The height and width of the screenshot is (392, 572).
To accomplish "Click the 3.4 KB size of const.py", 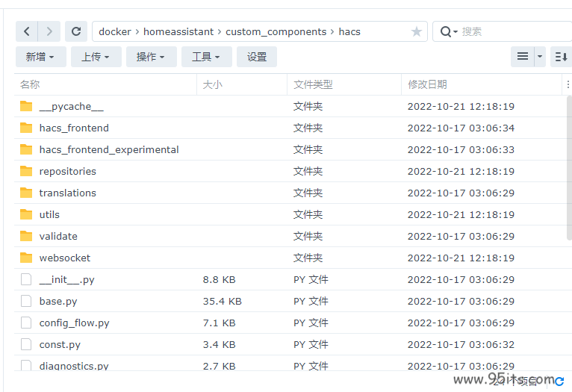I will pyautogui.click(x=220, y=345).
